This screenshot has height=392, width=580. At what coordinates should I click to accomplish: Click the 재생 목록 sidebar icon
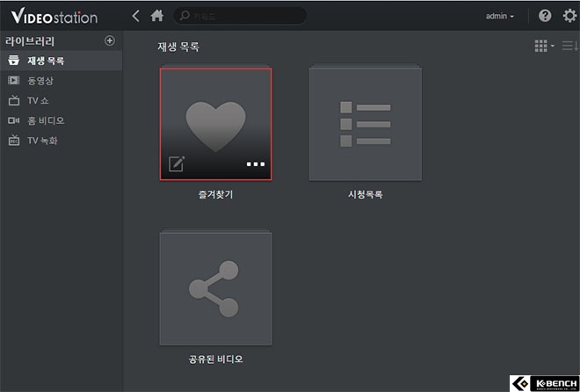(x=14, y=61)
